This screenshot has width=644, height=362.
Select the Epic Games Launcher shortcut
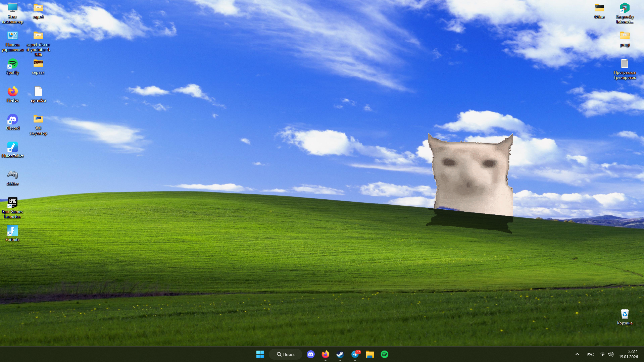tap(12, 208)
